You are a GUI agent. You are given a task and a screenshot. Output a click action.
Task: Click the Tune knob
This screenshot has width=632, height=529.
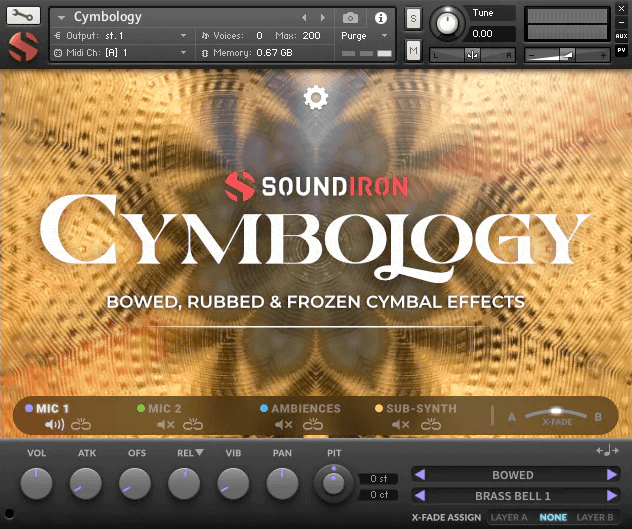[447, 23]
